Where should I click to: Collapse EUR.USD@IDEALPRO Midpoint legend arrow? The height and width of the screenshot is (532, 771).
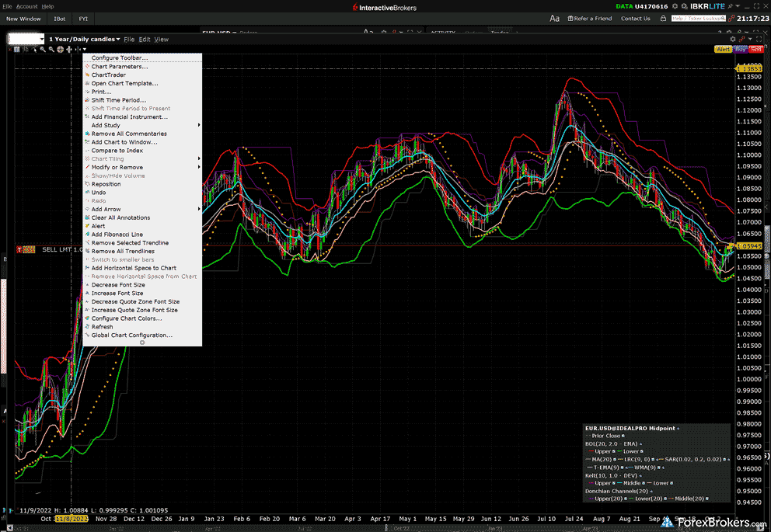click(678, 429)
